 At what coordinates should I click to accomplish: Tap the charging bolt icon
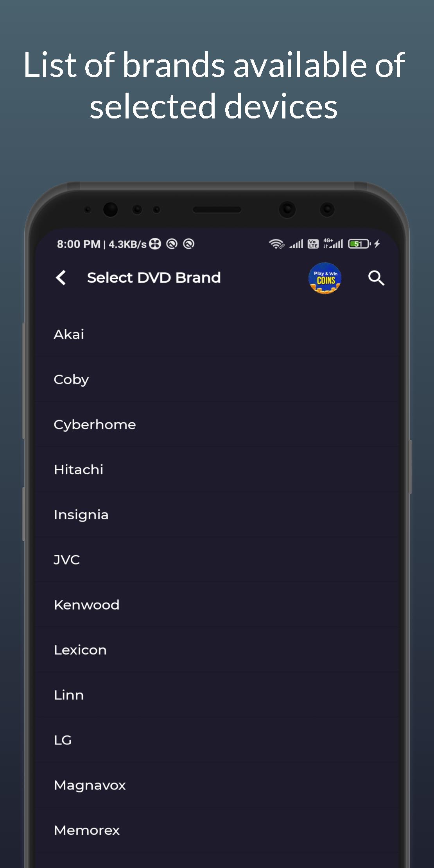pos(377,244)
